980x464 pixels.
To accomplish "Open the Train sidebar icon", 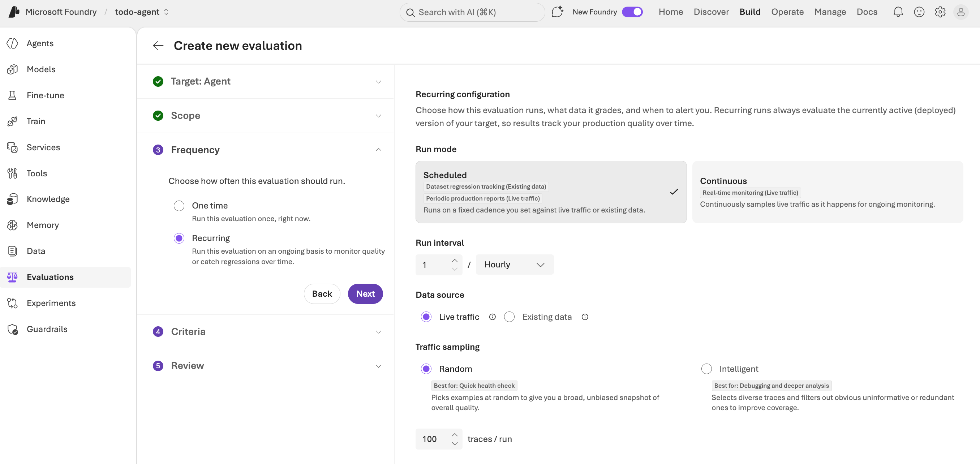I will coord(12,121).
